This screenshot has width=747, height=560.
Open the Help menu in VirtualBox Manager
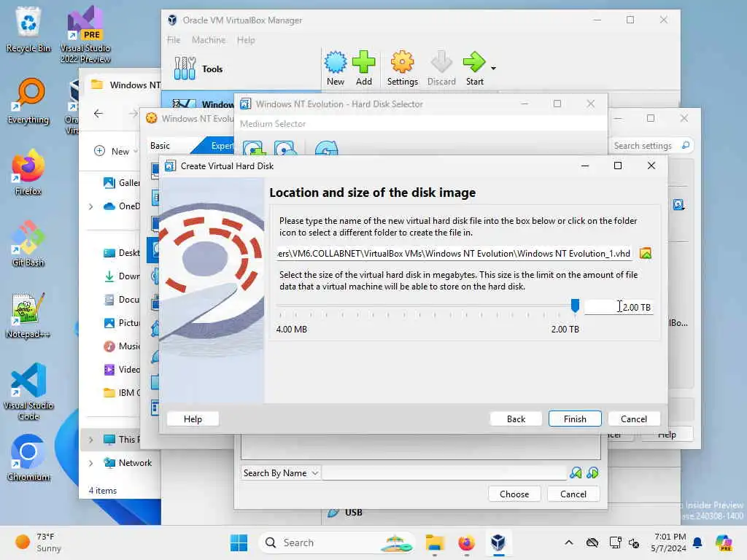[x=246, y=40]
